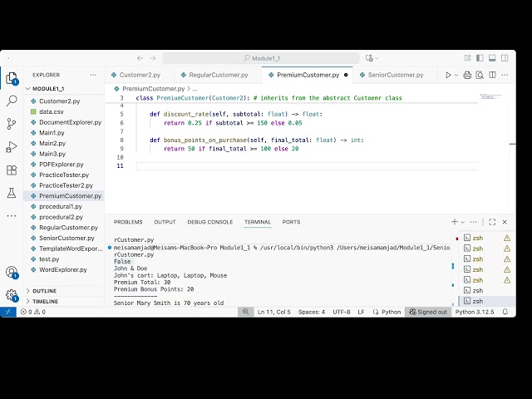The height and width of the screenshot is (399, 532).
Task: Open the Search view in activity bar
Action: [12, 101]
